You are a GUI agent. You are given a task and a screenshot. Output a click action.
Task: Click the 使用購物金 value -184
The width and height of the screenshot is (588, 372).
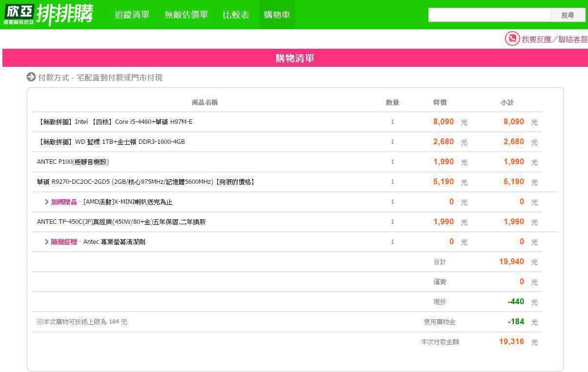tap(516, 322)
